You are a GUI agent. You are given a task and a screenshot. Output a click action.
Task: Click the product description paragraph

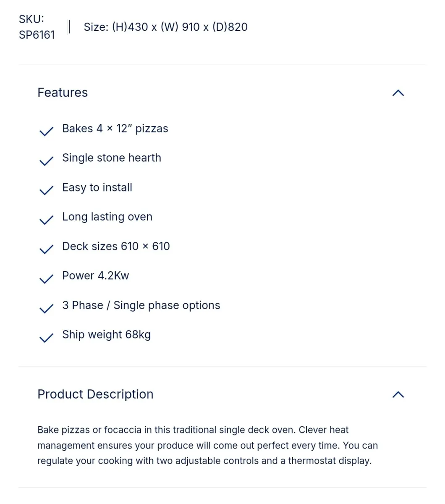208,445
